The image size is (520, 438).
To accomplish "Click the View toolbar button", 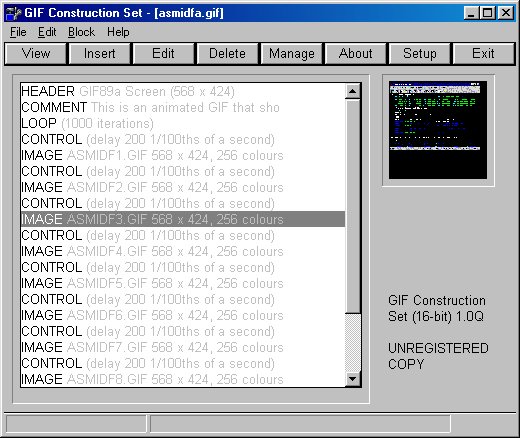I will coord(36,53).
